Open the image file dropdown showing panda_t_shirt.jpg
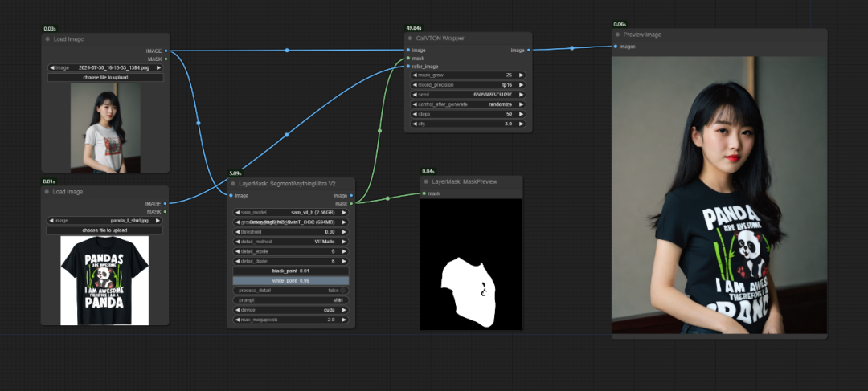Viewport: 868px width, 391px height. 104,221
